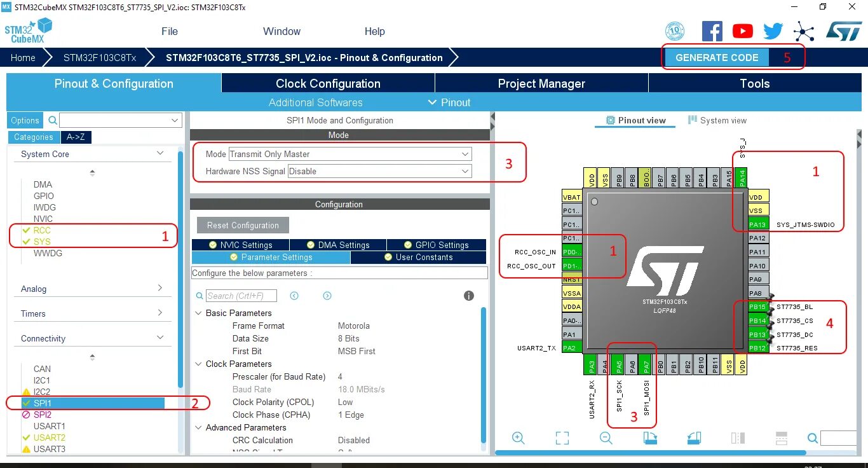Rotate the chip clockwise

click(x=650, y=437)
